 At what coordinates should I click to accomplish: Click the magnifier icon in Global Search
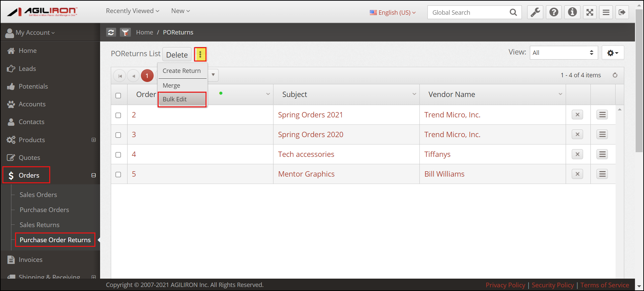click(x=513, y=12)
